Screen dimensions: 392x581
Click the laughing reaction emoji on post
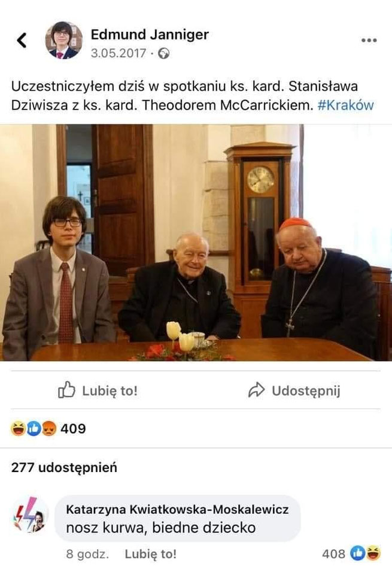click(x=18, y=428)
